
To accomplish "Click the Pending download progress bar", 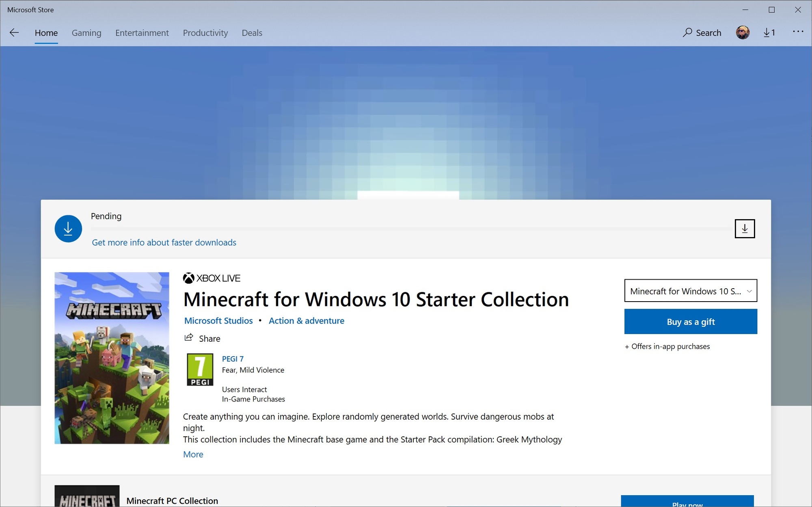I will [411, 229].
